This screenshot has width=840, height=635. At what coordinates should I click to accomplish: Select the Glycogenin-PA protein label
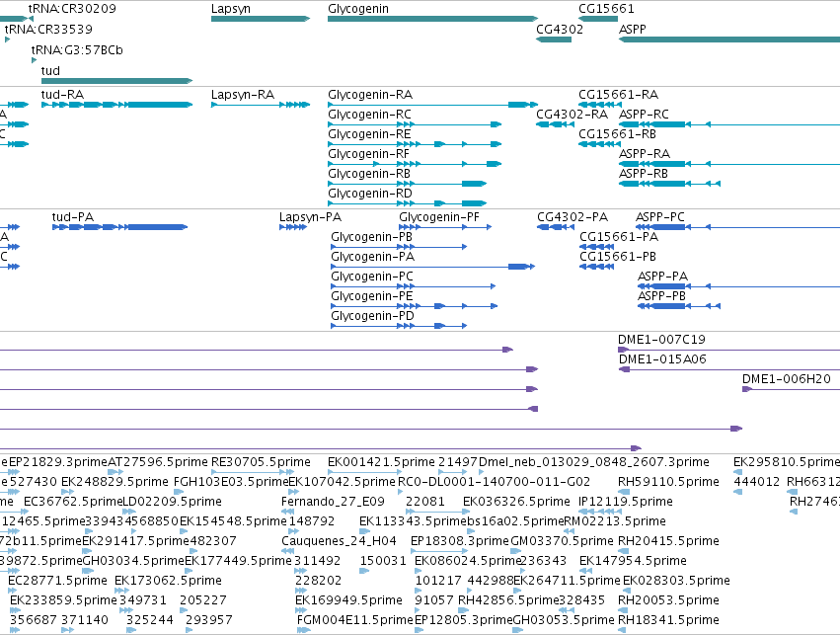pos(373,257)
